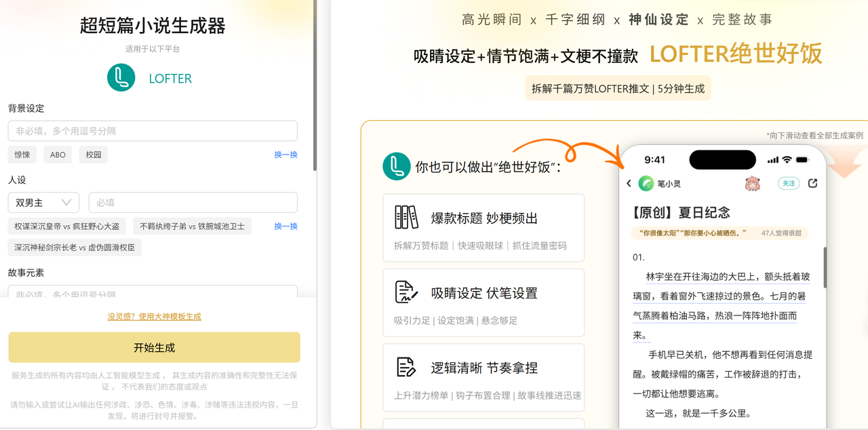868x430 pixels.
Task: Click the 千字细纲 text in top banner
Action: pos(575,20)
